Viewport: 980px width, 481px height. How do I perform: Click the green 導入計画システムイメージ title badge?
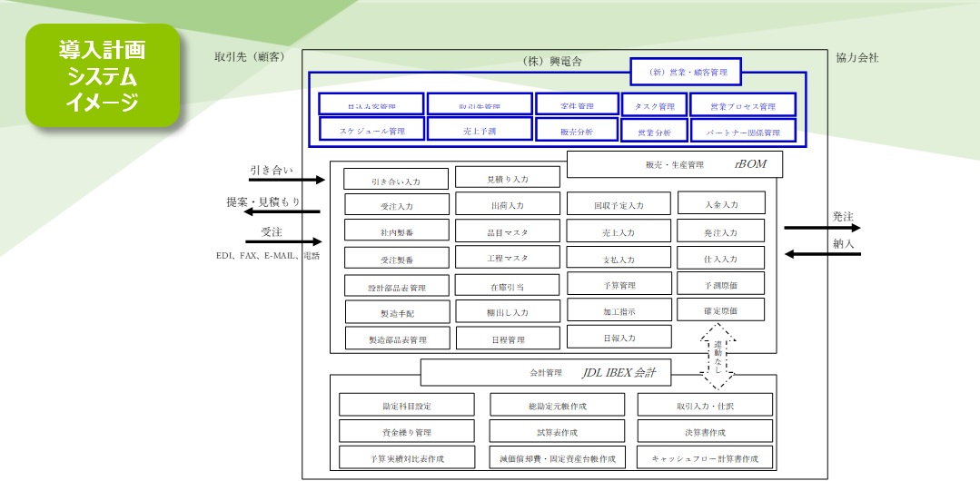(x=102, y=76)
